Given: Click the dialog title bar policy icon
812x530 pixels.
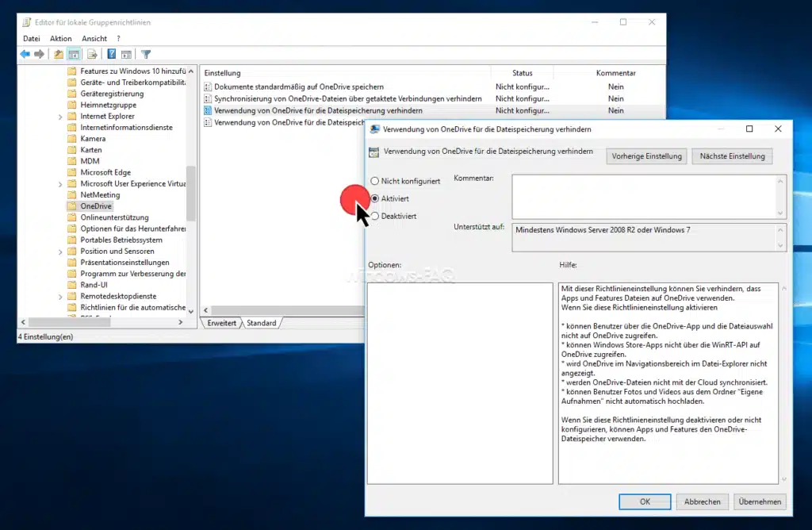Looking at the screenshot, I should click(x=374, y=129).
